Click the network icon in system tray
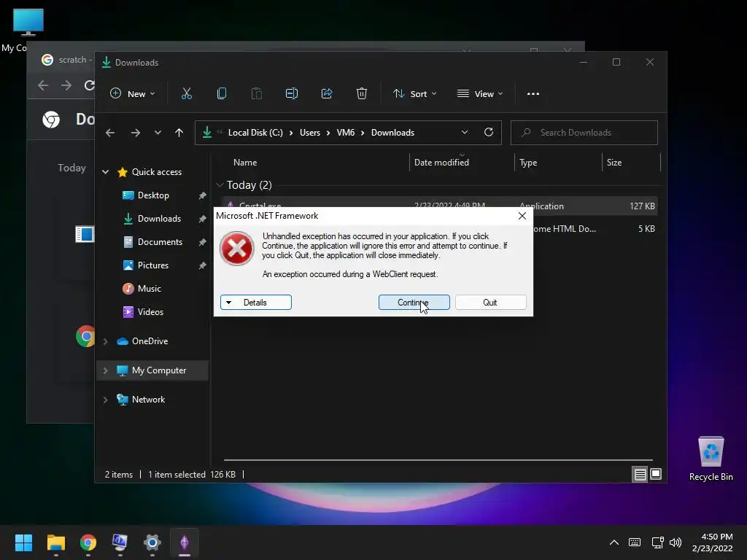 point(658,542)
